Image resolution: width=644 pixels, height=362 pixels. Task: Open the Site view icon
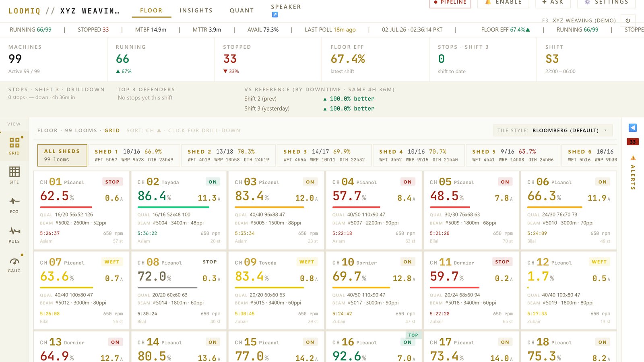click(14, 172)
